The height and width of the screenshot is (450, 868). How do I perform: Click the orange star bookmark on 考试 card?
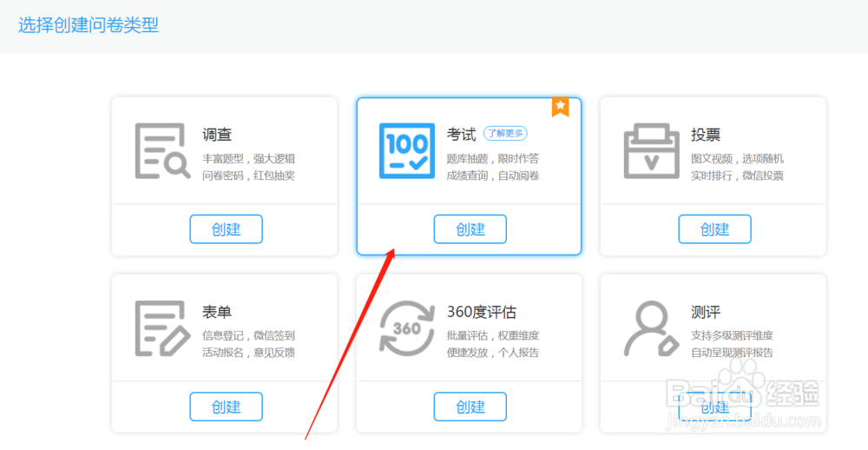pyautogui.click(x=560, y=107)
